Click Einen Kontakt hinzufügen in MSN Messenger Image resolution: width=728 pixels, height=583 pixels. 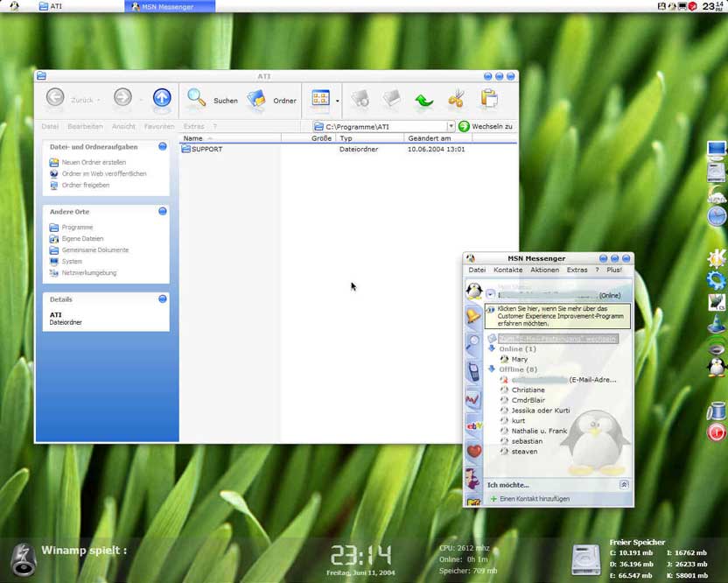tap(535, 499)
